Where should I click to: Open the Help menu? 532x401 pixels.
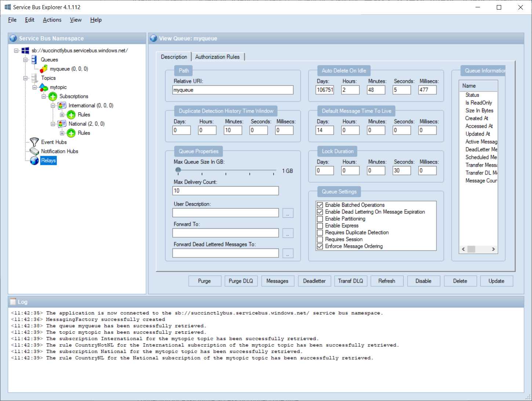96,20
